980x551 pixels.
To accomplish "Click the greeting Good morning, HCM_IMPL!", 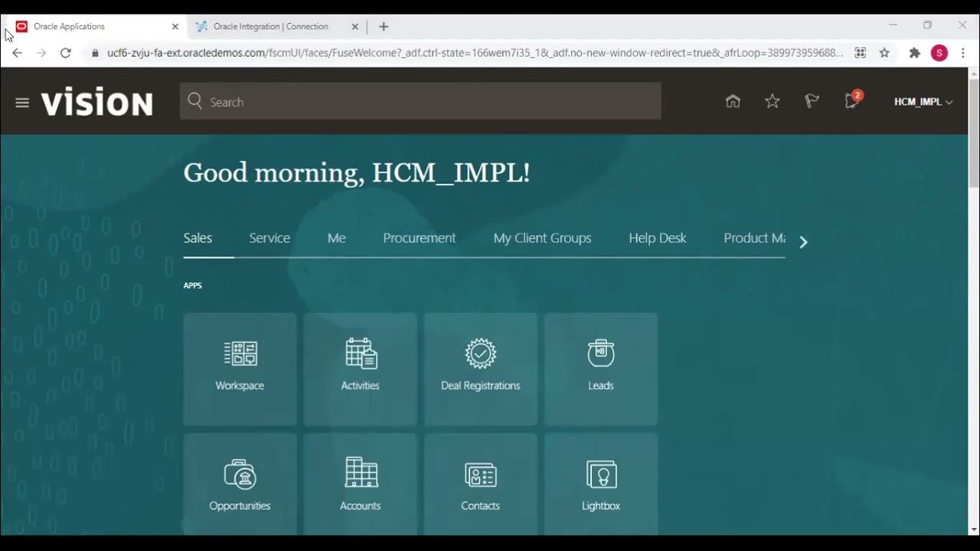I will pos(357,173).
